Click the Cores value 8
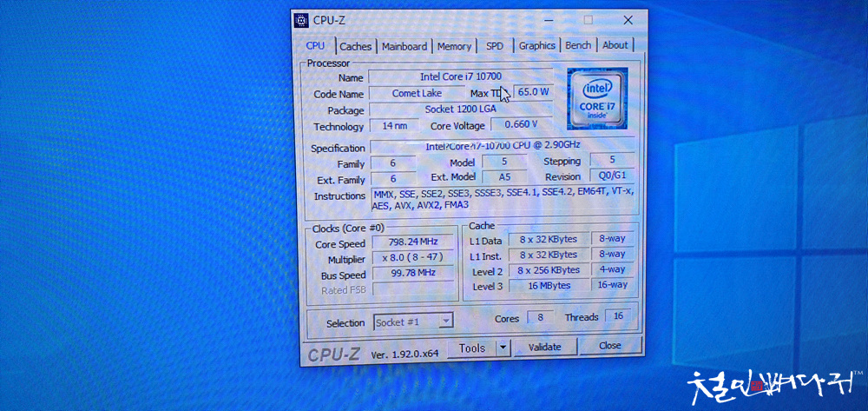The height and width of the screenshot is (411, 868). point(540,317)
